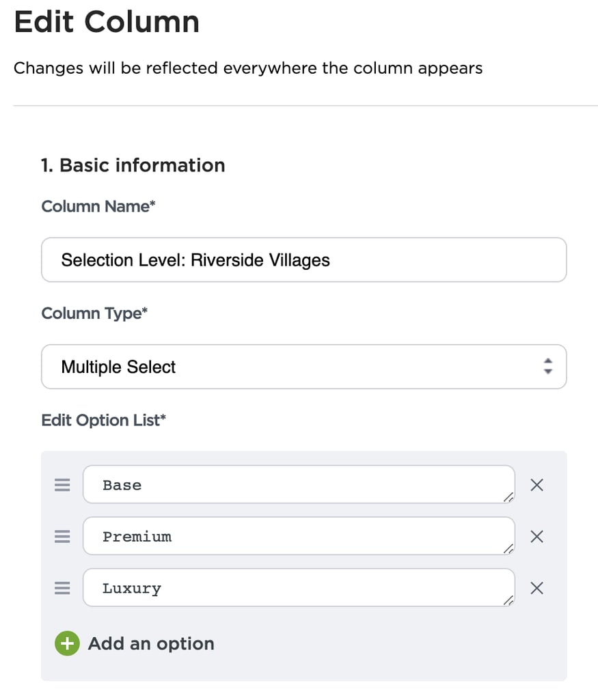This screenshot has height=700, width=598.
Task: Click the Add an option label
Action: [151, 644]
